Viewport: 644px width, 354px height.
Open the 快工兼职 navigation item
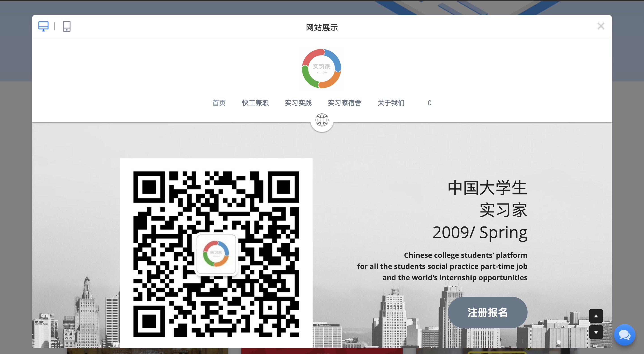click(255, 103)
